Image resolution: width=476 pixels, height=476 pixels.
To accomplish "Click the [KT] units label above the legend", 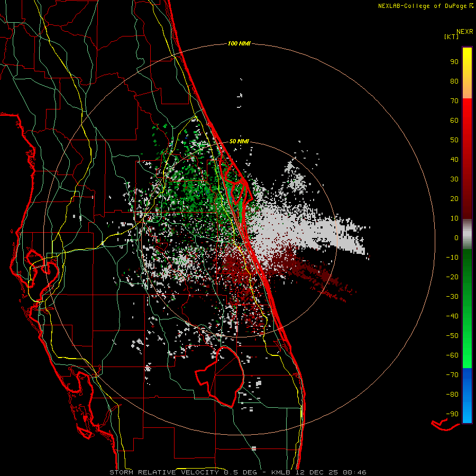I will tap(451, 36).
